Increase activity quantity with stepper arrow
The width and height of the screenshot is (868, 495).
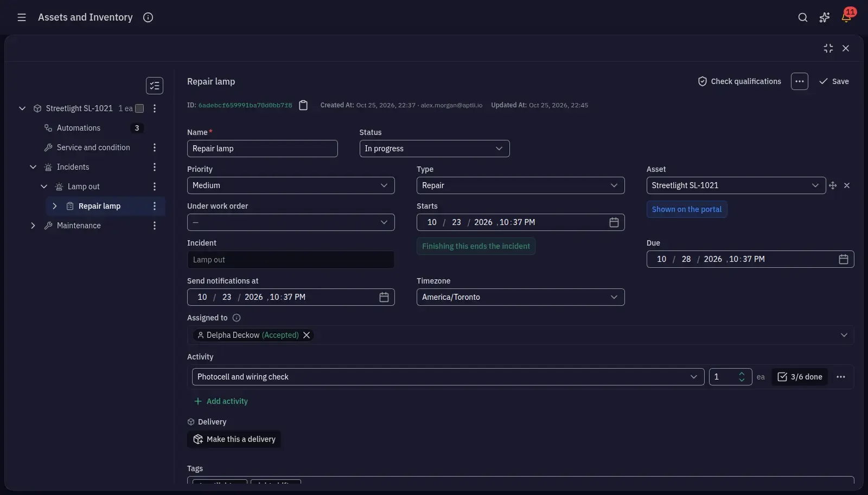[x=742, y=374]
